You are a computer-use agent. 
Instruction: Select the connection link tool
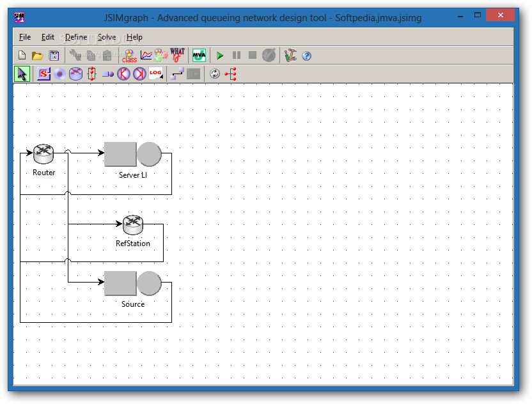pos(177,74)
